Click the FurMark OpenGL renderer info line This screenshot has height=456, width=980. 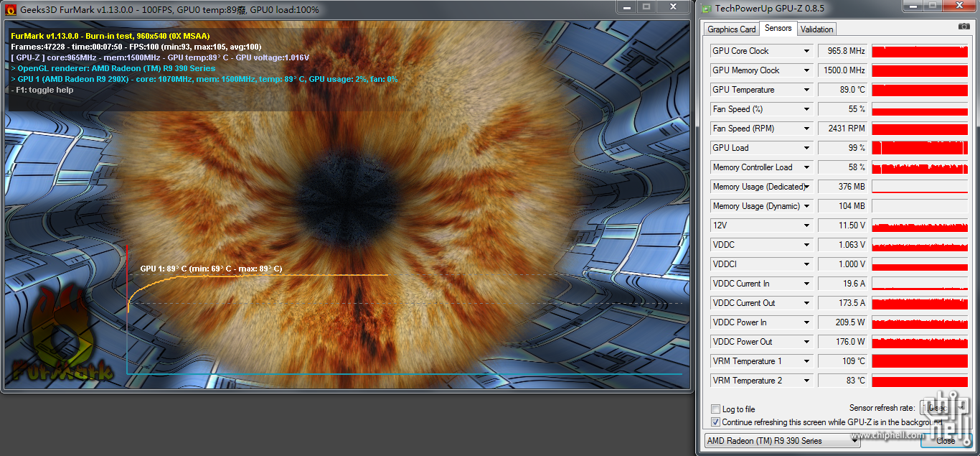[113, 68]
